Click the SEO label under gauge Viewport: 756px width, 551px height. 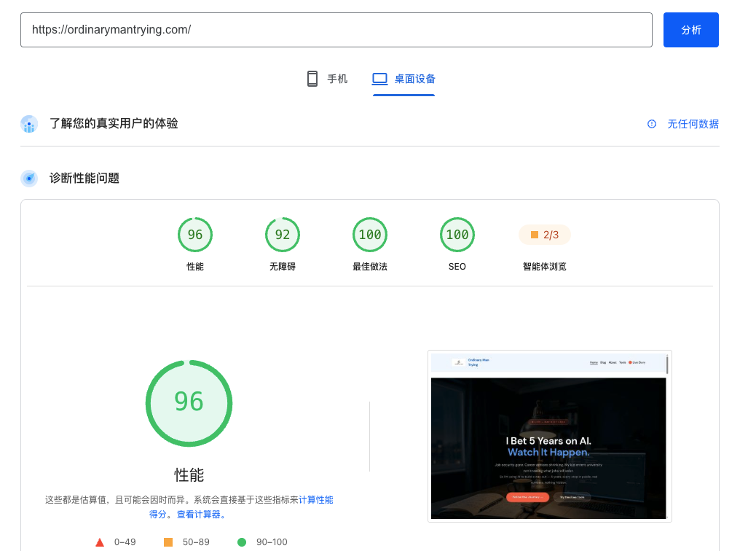click(457, 266)
